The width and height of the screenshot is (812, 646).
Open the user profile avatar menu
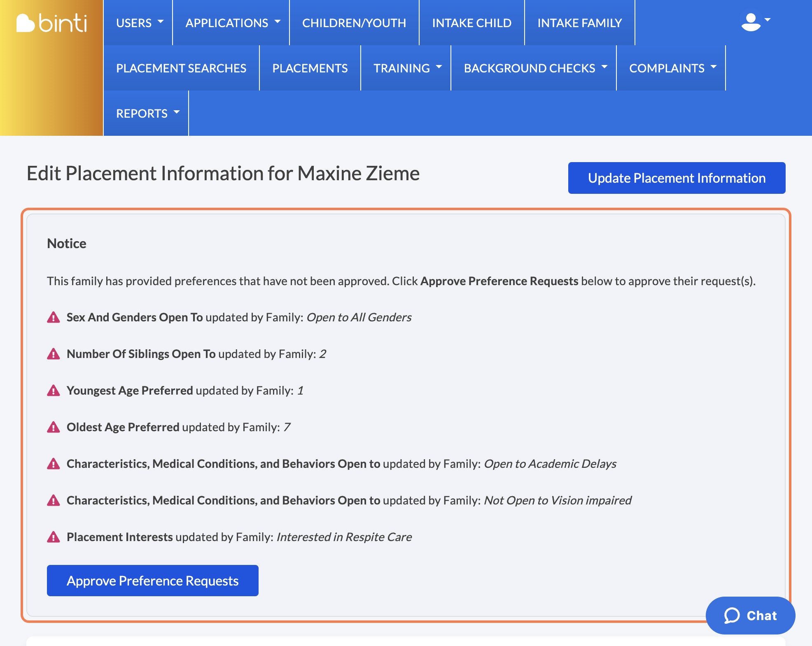(x=754, y=22)
